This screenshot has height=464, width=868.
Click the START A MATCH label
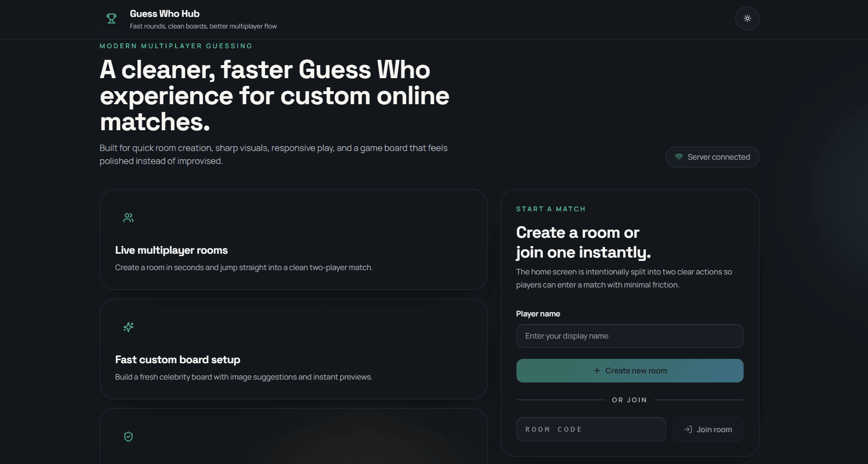(x=551, y=209)
